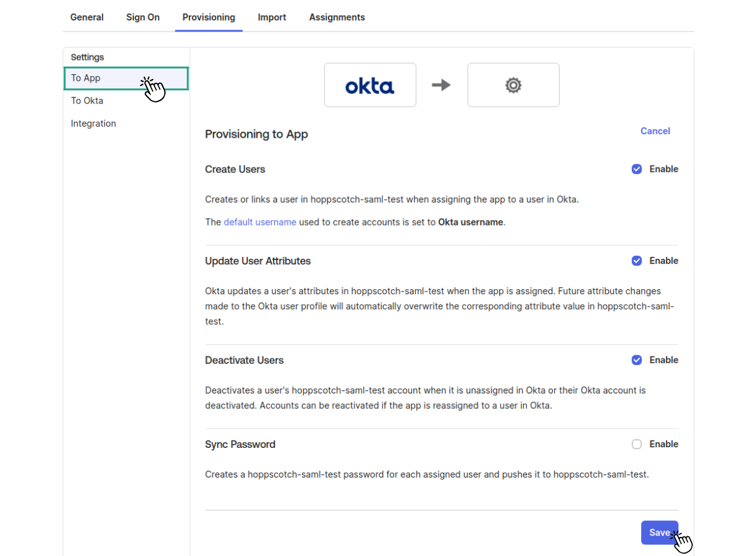756x556 pixels.
Task: Open the default username link
Action: pyautogui.click(x=260, y=222)
